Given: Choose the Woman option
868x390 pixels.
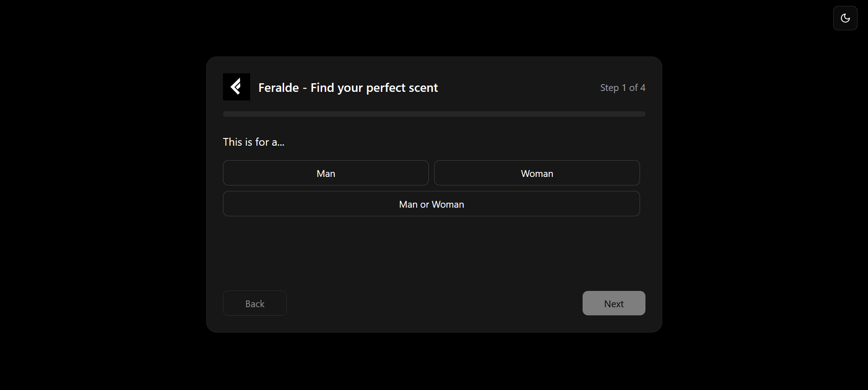Looking at the screenshot, I should click(x=537, y=173).
